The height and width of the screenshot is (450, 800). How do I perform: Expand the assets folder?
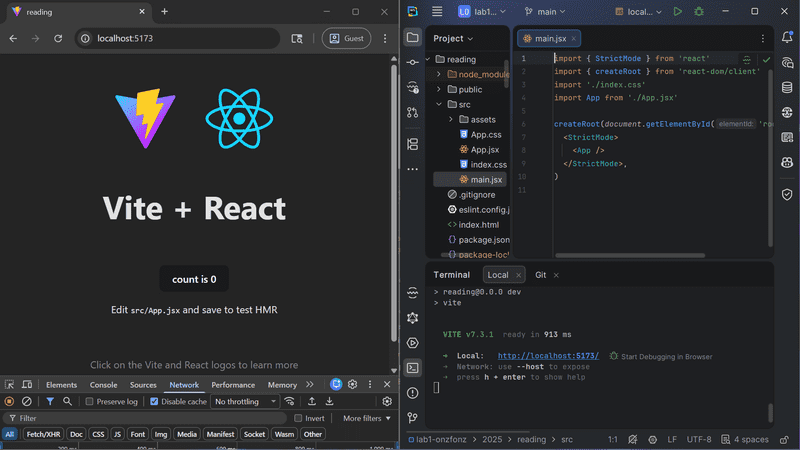(451, 119)
